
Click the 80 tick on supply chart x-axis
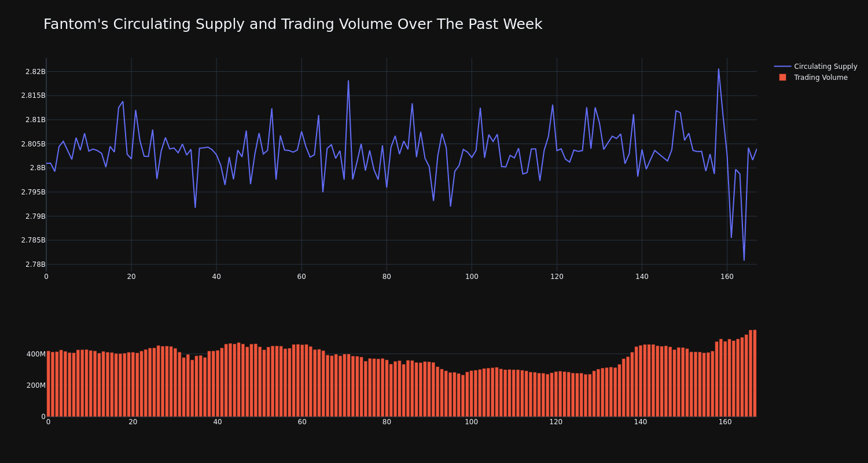(387, 277)
